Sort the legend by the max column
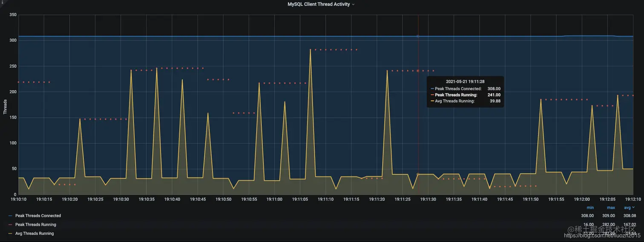This screenshot has height=242, width=644. pyautogui.click(x=611, y=208)
